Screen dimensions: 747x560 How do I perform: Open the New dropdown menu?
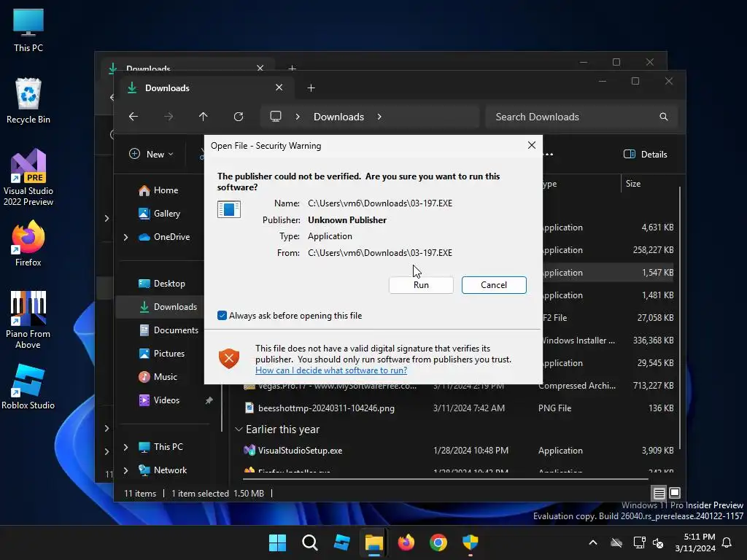[x=152, y=155]
